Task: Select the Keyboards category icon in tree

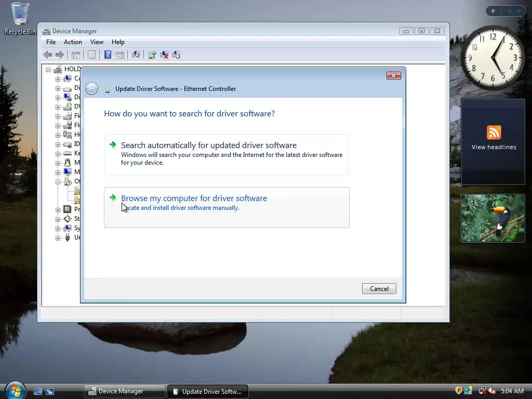Action: pos(68,153)
